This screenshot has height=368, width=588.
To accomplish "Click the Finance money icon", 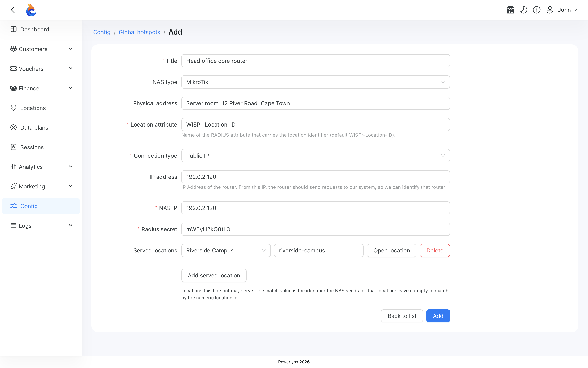I will coord(13,88).
